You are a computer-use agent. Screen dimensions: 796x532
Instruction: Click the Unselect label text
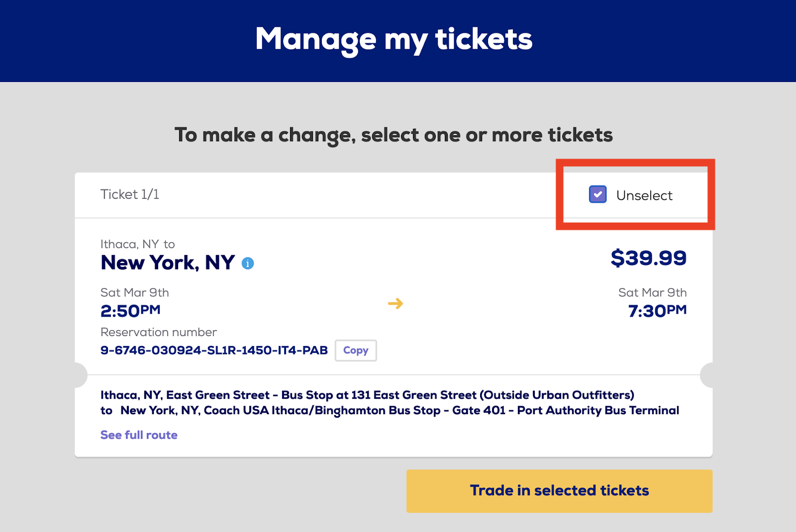[644, 195]
